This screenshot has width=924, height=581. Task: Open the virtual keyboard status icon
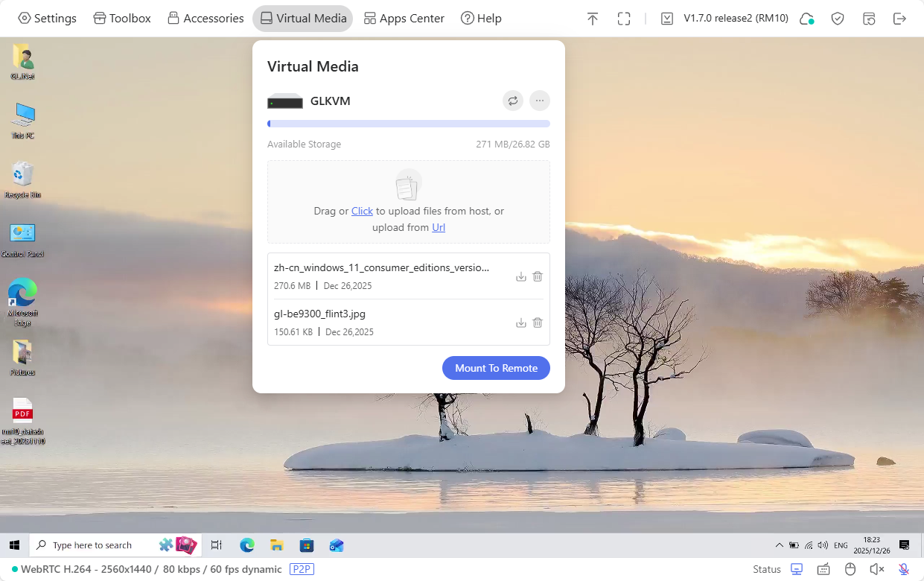823,568
